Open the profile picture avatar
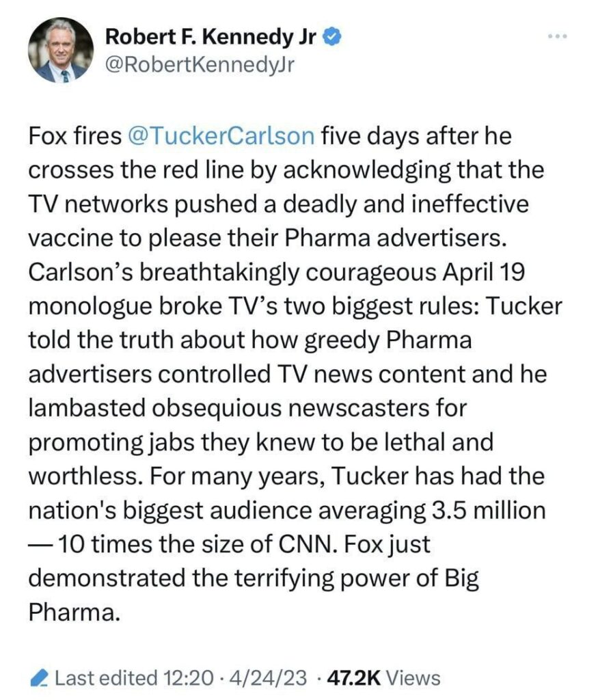 60,51
